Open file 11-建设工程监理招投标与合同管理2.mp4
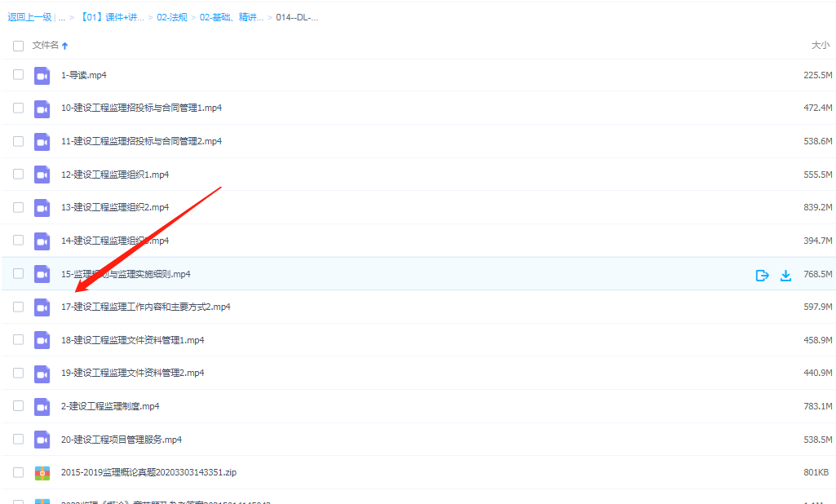Image resolution: width=836 pixels, height=504 pixels. pos(141,141)
